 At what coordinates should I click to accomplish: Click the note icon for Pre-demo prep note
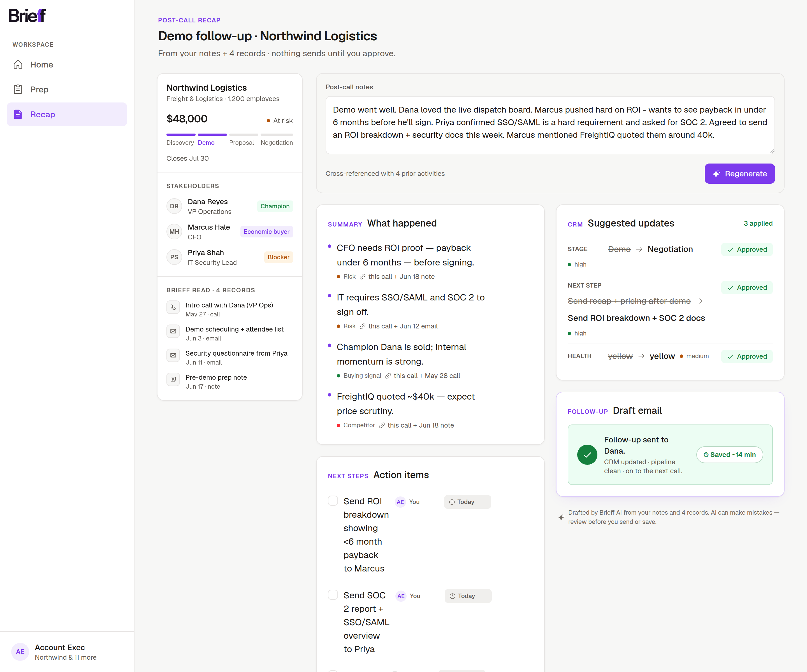(173, 380)
